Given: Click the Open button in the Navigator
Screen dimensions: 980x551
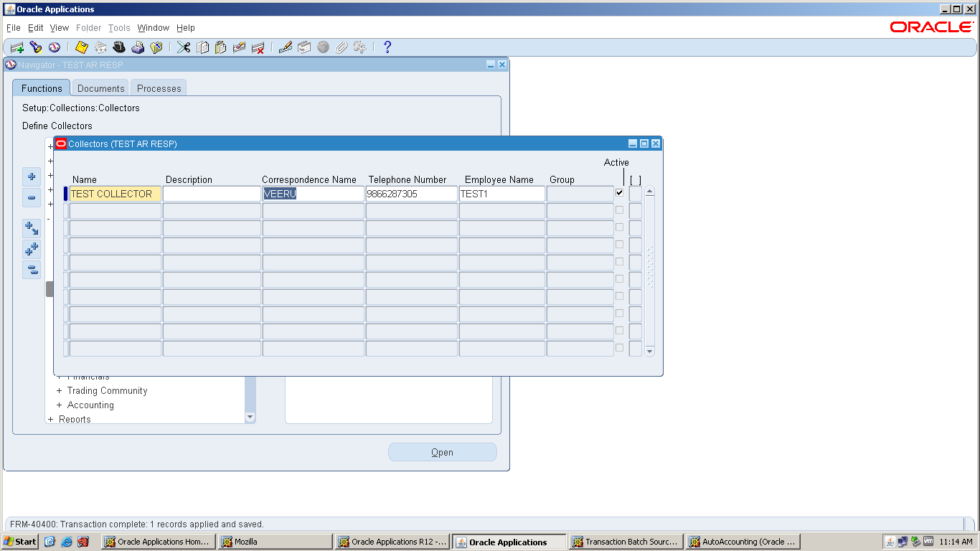Looking at the screenshot, I should coord(442,452).
